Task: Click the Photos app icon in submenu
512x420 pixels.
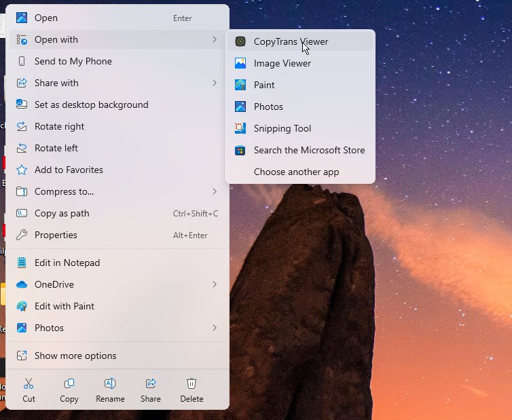Action: pos(240,107)
